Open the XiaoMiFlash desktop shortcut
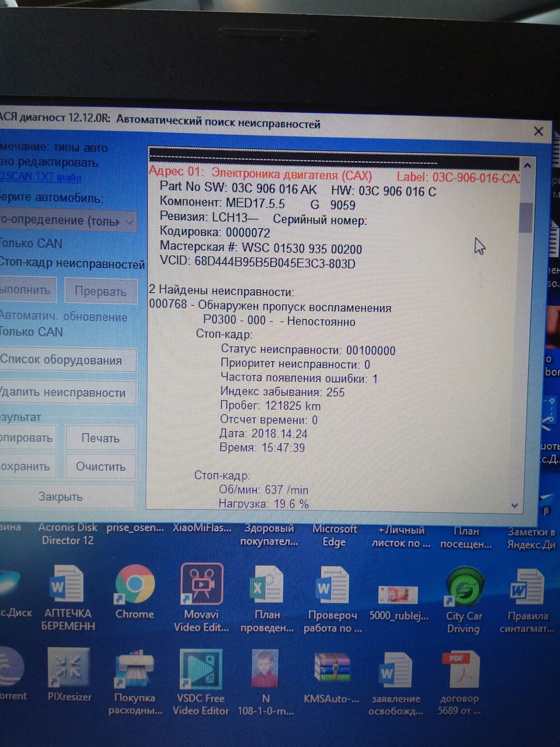560x747 pixels. (202, 528)
